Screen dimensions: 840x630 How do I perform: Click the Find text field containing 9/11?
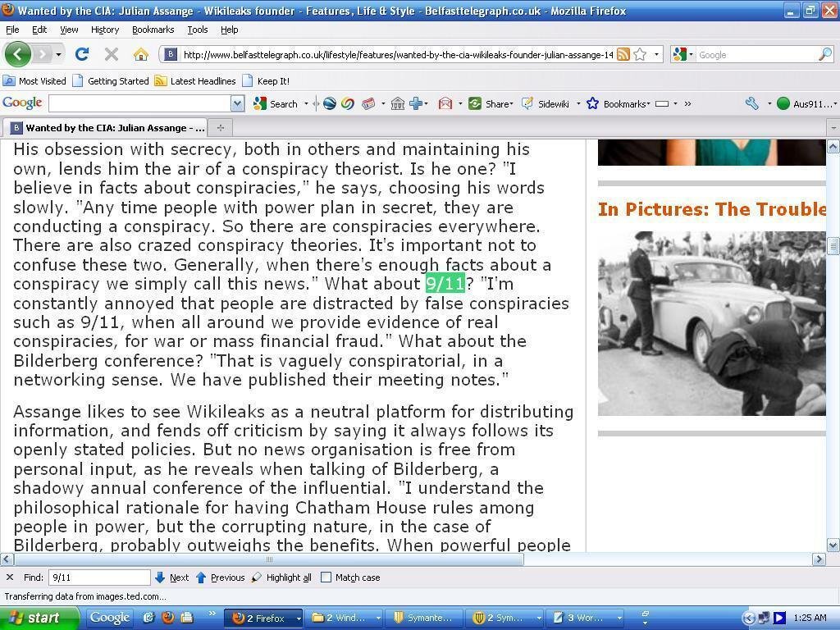[x=99, y=577]
